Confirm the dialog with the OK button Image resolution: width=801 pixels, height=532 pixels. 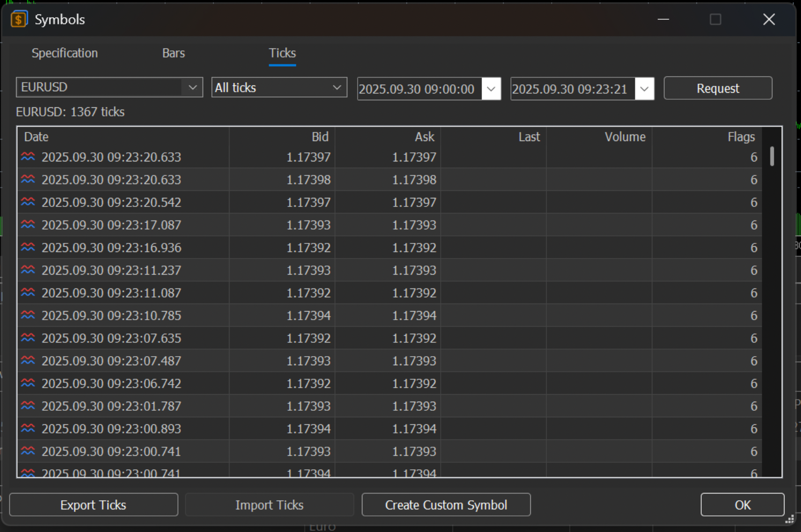(x=743, y=505)
